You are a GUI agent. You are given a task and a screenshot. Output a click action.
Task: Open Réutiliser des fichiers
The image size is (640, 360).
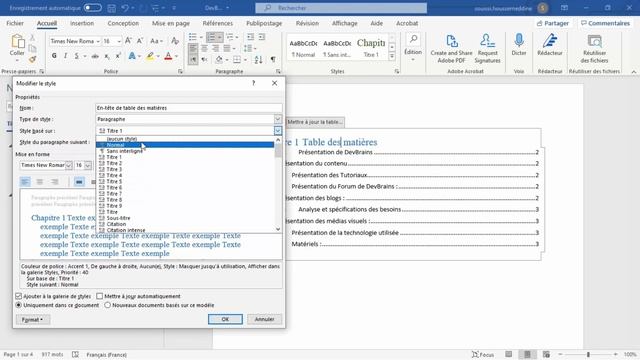pyautogui.click(x=594, y=49)
